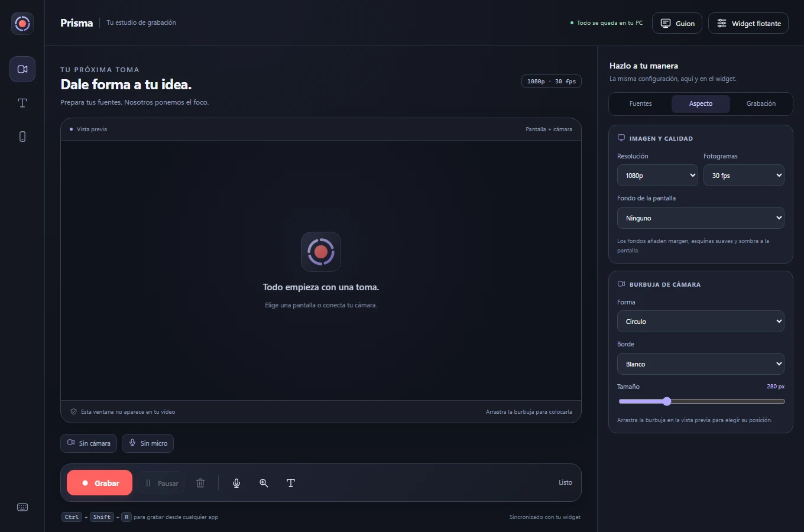Viewport: 804px width, 532px height.
Task: Click the Pausar pause control
Action: tap(161, 483)
